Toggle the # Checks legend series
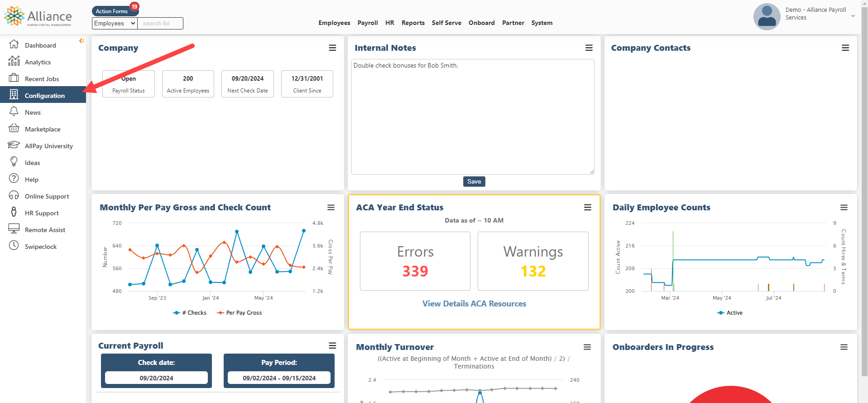 pyautogui.click(x=190, y=313)
